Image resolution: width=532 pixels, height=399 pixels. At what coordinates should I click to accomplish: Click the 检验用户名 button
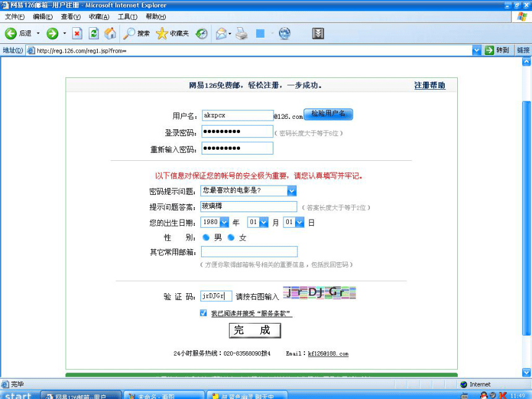[x=328, y=114]
